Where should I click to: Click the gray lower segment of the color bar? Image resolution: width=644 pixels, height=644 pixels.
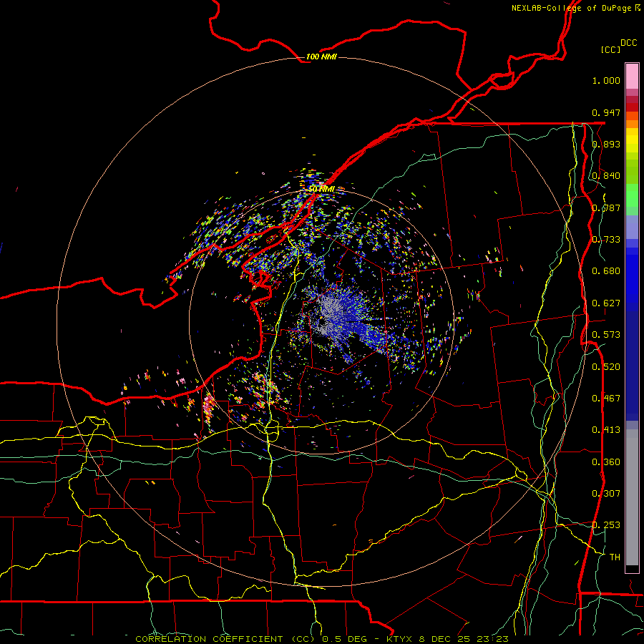tap(632, 497)
